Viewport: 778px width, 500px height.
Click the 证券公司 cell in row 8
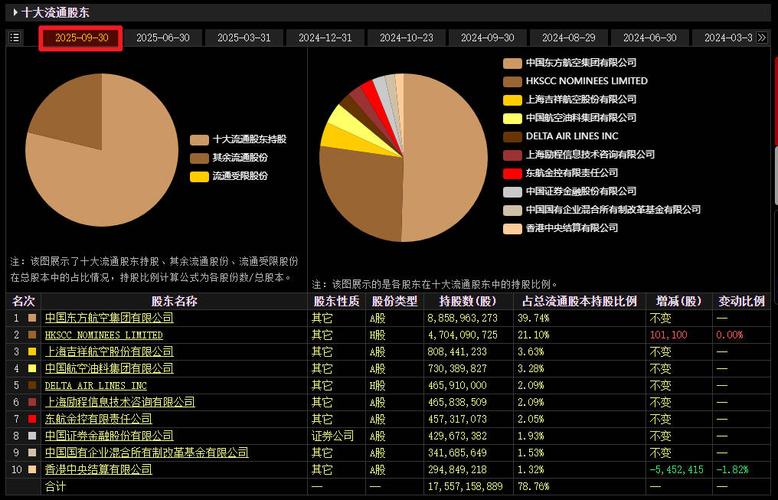pos(332,436)
